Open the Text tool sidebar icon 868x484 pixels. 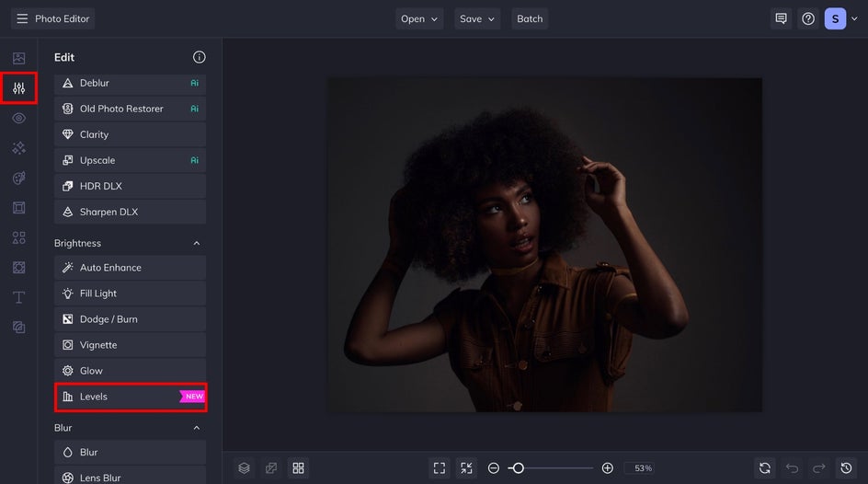[18, 297]
